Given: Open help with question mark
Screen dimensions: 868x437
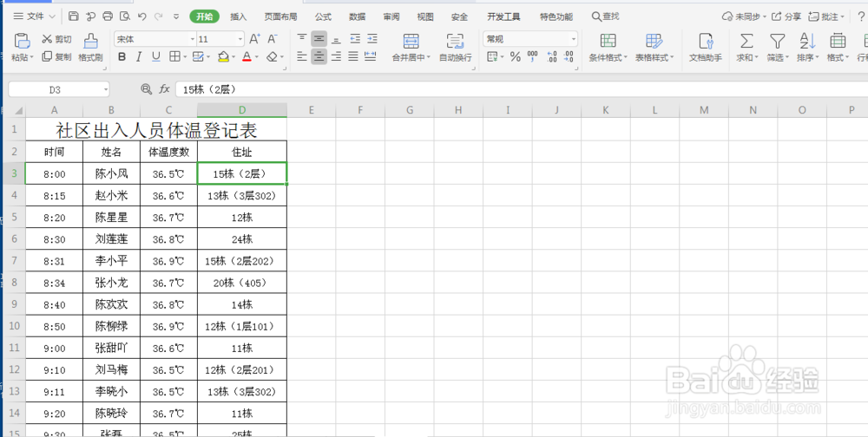Looking at the screenshot, I should [x=860, y=16].
